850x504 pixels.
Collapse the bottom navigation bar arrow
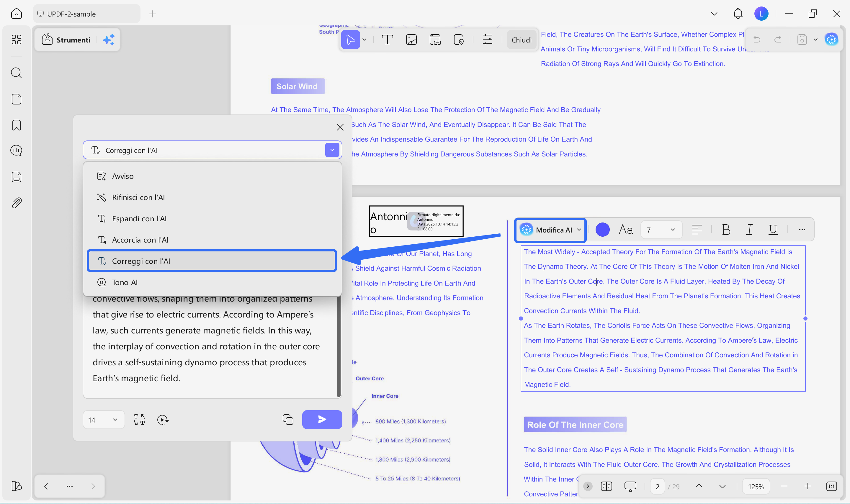(x=588, y=486)
